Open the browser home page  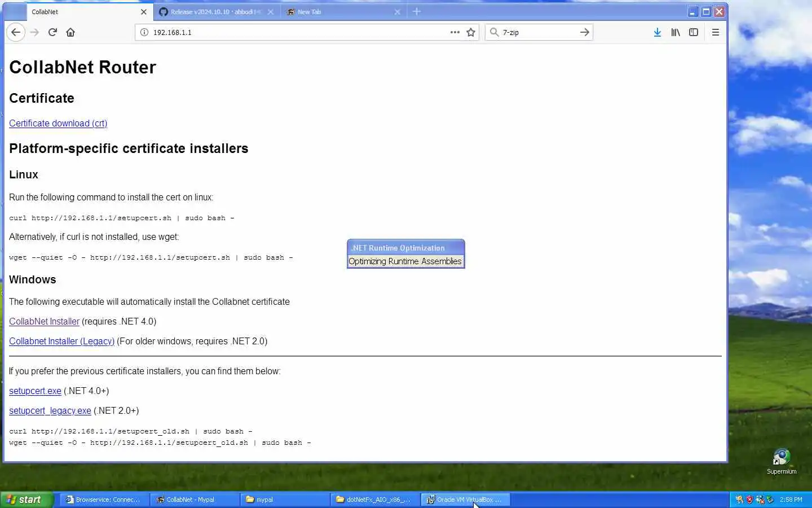pos(70,32)
